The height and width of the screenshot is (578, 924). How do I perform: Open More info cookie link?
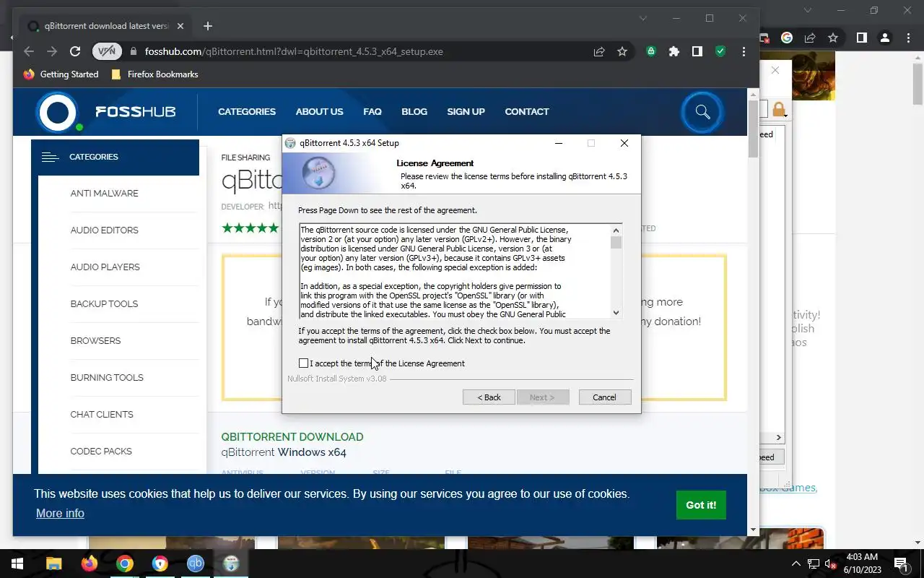(x=60, y=513)
